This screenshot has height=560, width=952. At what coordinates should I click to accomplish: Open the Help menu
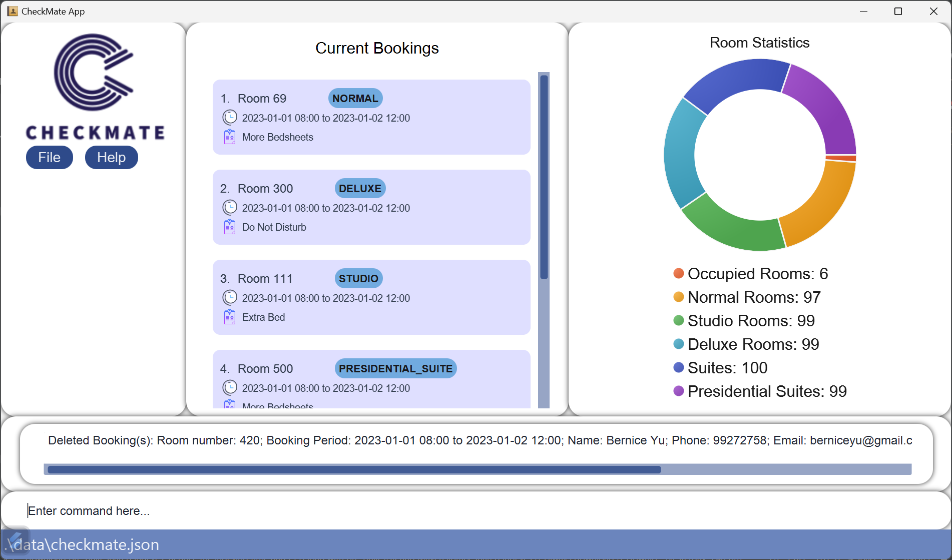coord(111,158)
